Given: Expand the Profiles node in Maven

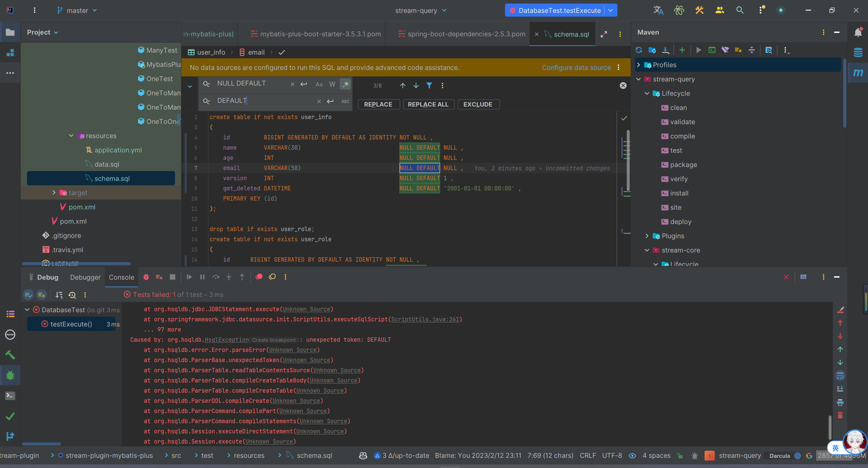Looking at the screenshot, I should click(x=639, y=65).
